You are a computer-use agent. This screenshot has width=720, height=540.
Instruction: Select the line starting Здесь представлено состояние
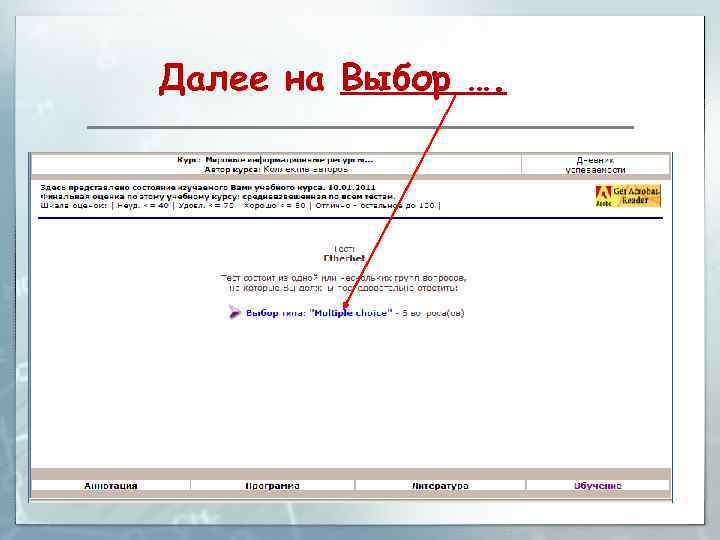pyautogui.click(x=208, y=187)
